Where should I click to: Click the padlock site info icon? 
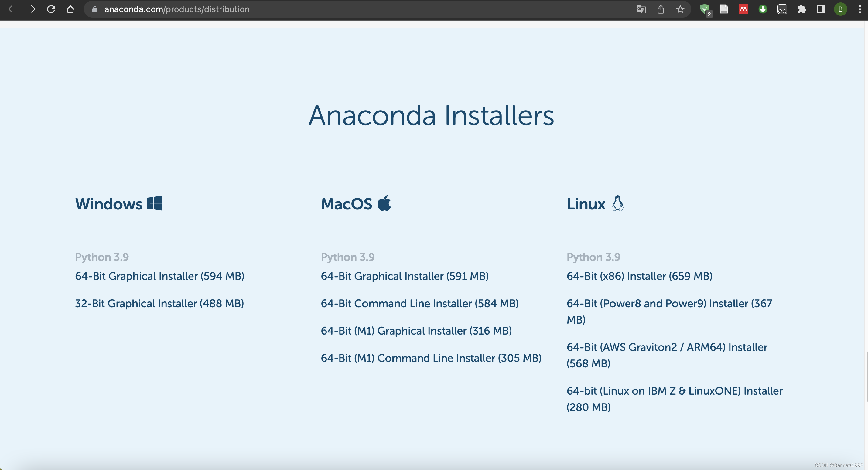[x=95, y=9]
